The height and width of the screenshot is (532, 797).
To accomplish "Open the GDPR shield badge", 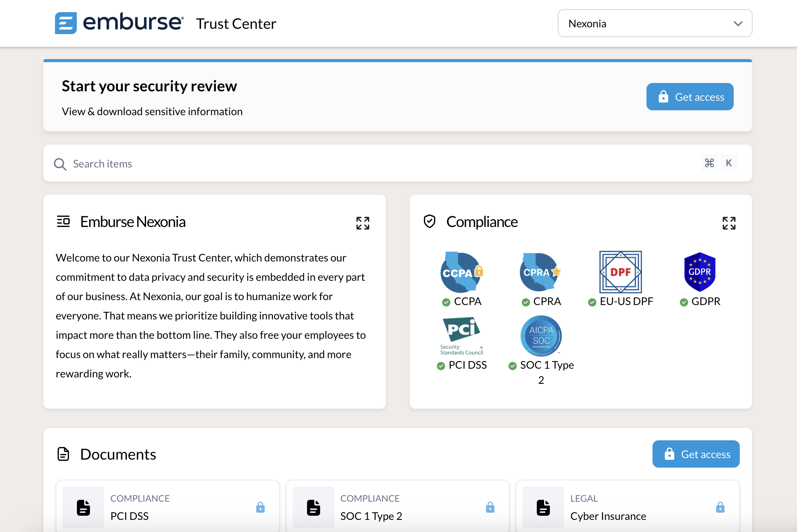I will (700, 272).
